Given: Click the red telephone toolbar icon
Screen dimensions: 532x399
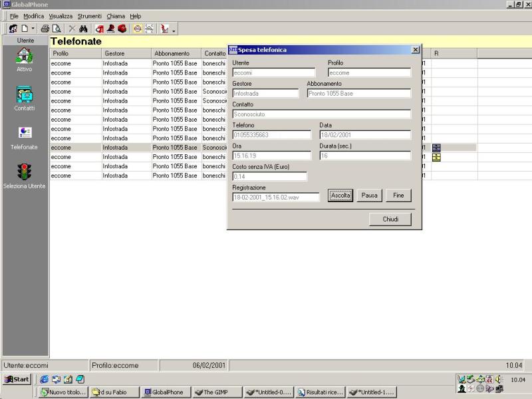Looking at the screenshot, I should click(122, 29).
